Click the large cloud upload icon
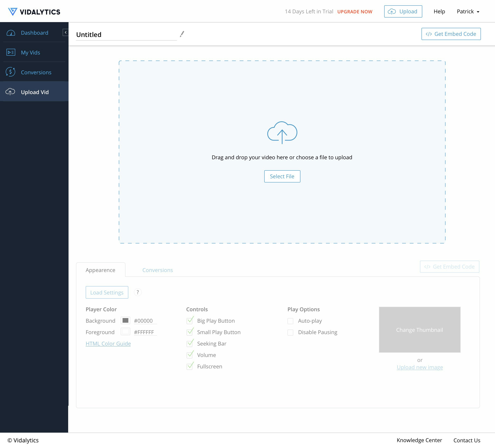 [x=282, y=132]
